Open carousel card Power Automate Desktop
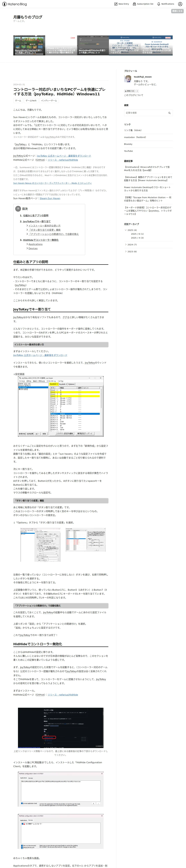Viewport: 186px width, 868px height. tap(157, 45)
